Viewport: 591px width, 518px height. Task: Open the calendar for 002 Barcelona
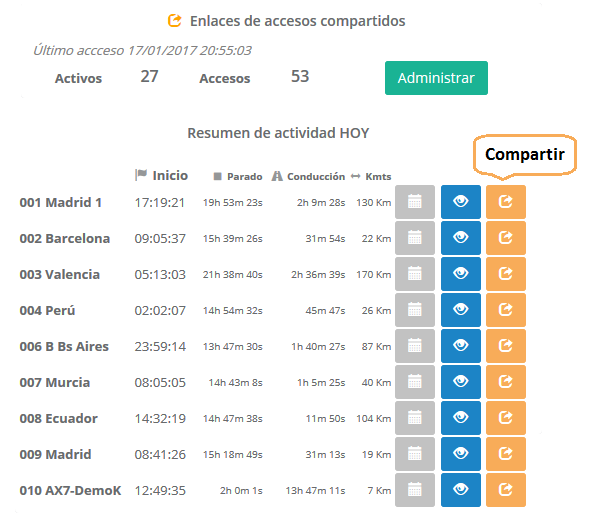pos(415,238)
